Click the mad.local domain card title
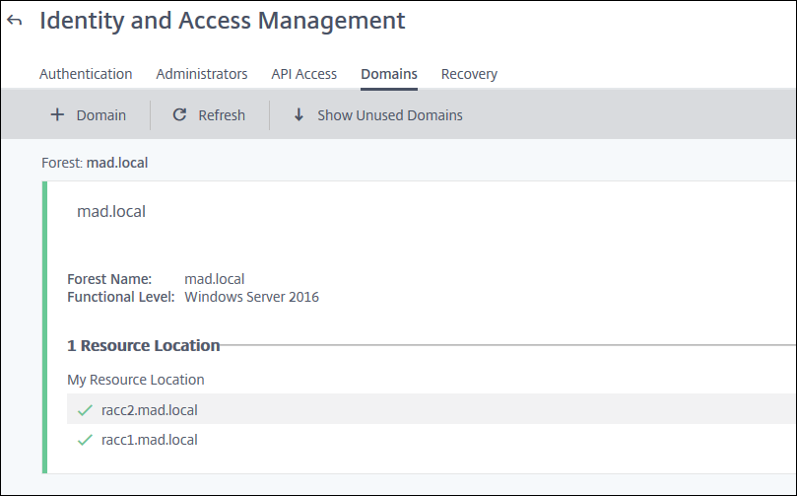Viewport: 797px width, 496px height. [111, 212]
